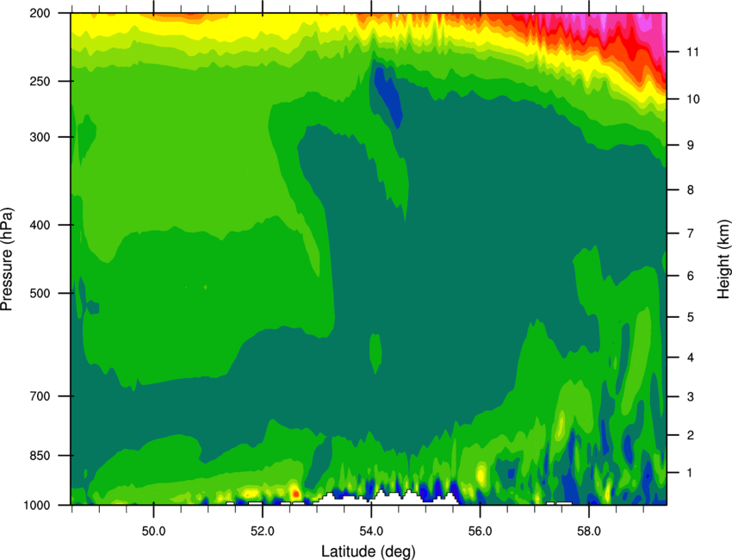
Task: Click the 2 km height label
Action: tap(691, 435)
